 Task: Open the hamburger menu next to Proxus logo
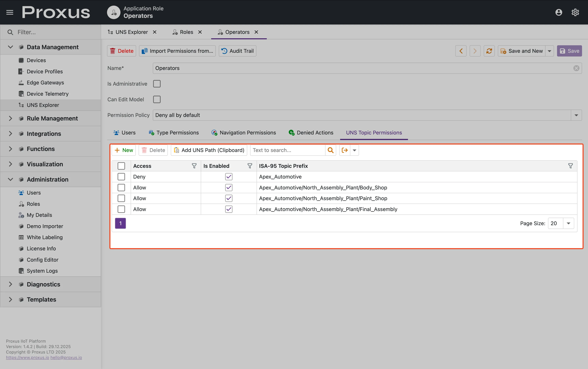(10, 12)
